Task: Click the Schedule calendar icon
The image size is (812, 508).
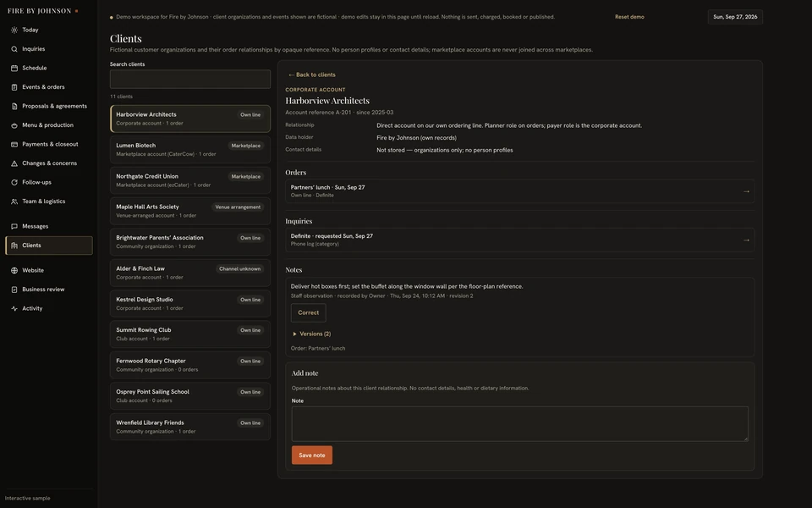Action: coord(14,68)
